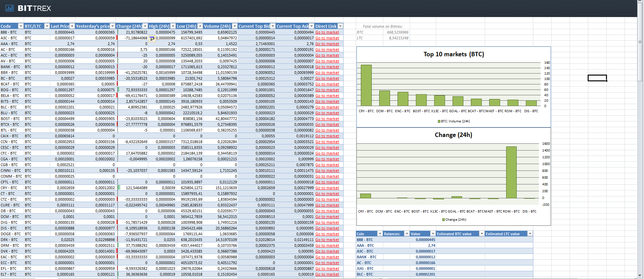Open the Coin filter dropdown in balances table
This screenshot has width=644, height=279.
click(x=380, y=234)
